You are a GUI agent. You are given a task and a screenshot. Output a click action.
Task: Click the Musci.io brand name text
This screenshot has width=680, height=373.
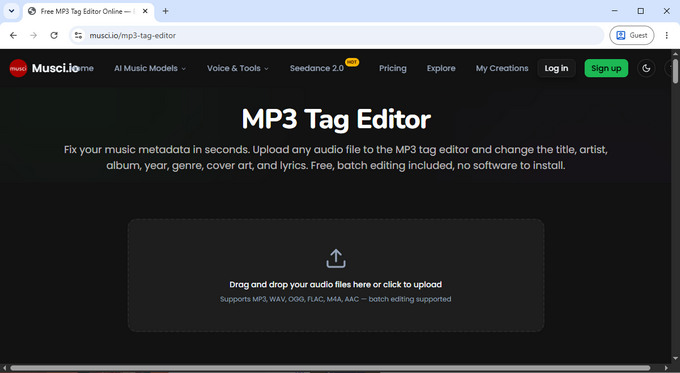coord(56,68)
